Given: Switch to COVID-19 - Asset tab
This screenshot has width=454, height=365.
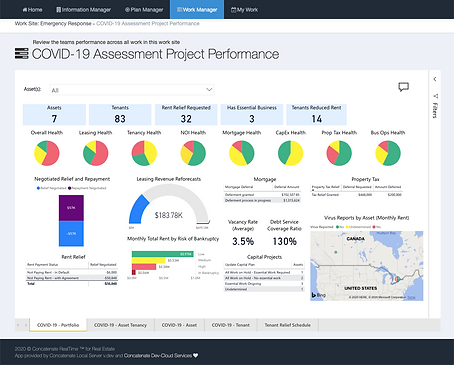Looking at the screenshot, I should coord(179,325).
